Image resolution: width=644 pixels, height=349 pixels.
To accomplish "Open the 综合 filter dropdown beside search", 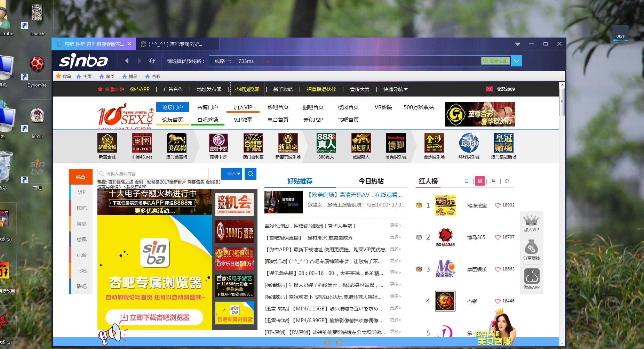I will [x=231, y=173].
